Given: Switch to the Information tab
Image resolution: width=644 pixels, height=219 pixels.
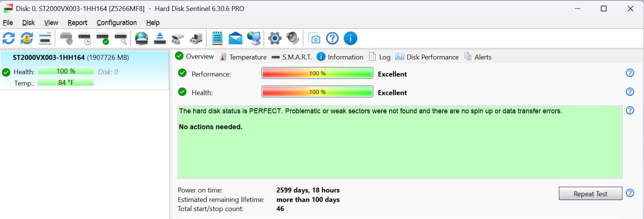Looking at the screenshot, I should coord(340,57).
